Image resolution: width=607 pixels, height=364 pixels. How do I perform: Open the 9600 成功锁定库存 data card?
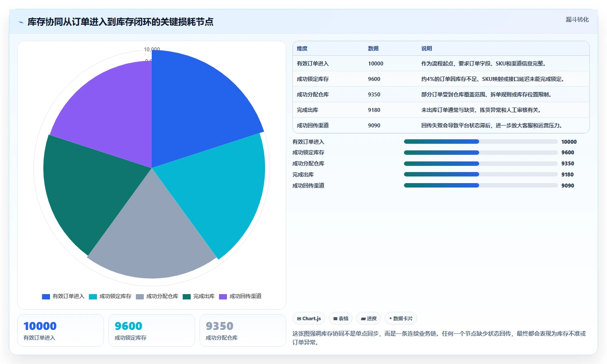tap(152, 330)
